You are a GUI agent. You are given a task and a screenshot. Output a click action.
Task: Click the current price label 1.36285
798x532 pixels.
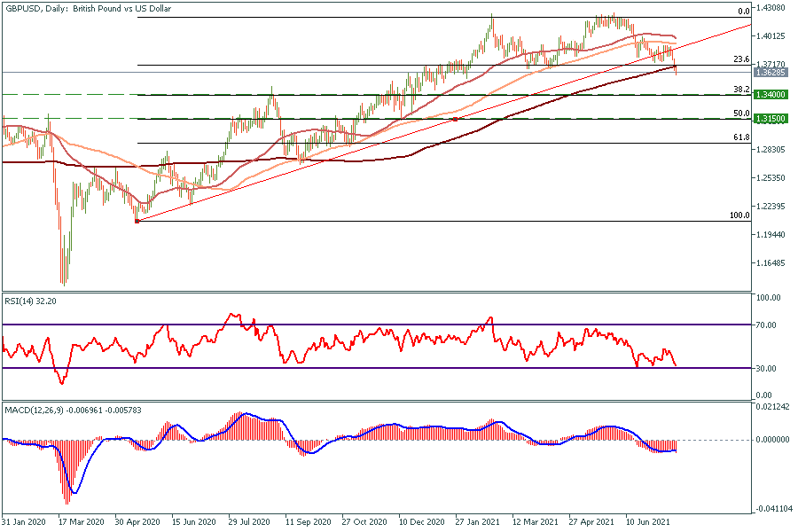[x=772, y=72]
